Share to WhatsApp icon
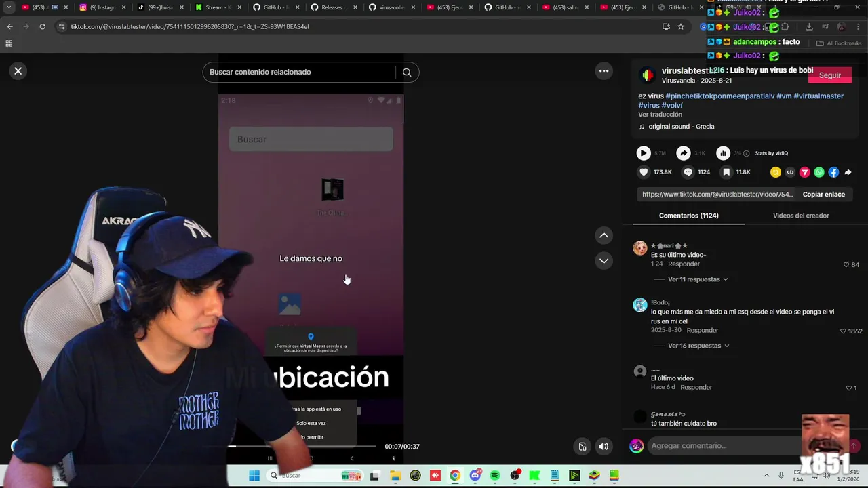 (x=819, y=172)
